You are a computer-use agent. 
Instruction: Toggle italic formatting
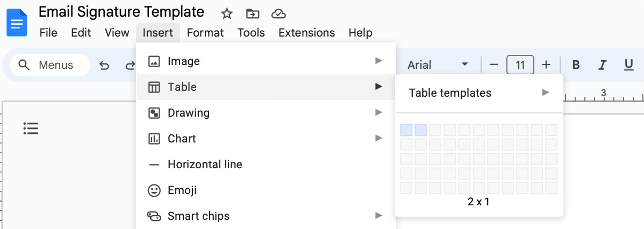pyautogui.click(x=602, y=65)
